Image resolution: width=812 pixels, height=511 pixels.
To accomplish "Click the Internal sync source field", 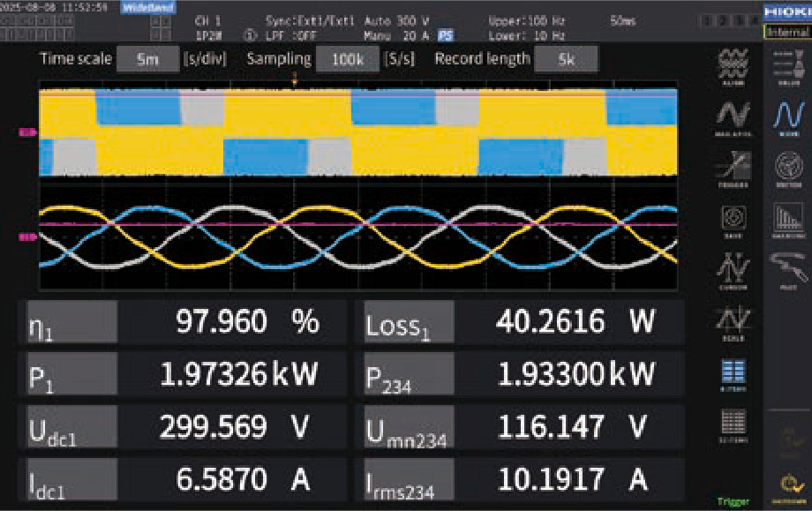I will coord(787,32).
